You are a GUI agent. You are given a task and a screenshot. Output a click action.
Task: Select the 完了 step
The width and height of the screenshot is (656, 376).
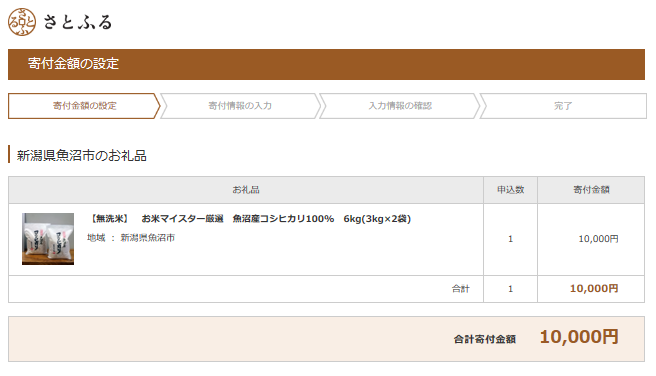[x=563, y=106]
